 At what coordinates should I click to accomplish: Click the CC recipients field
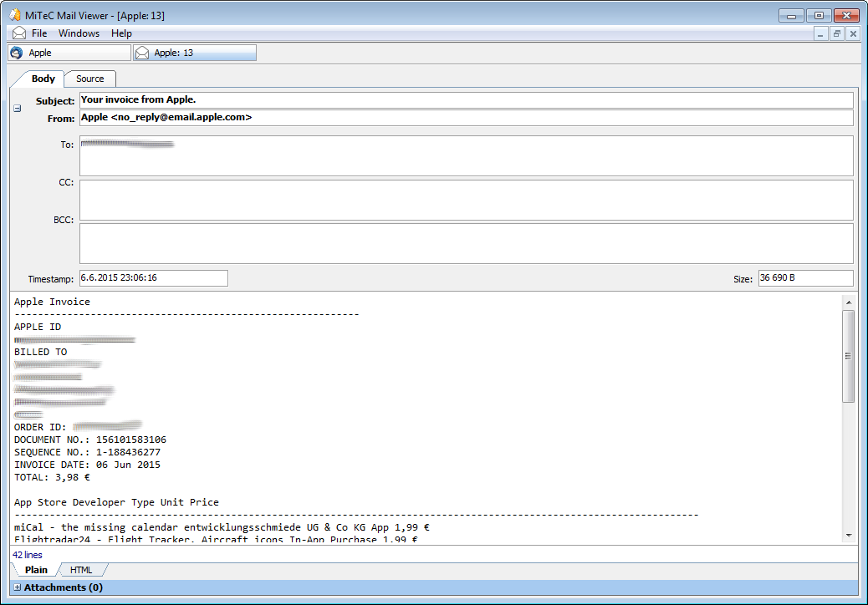pos(466,200)
